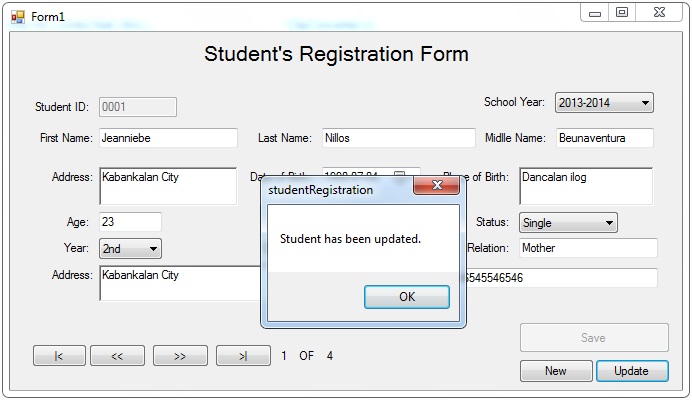The image size is (692, 400).
Task: Click the Relation field showing Mother
Action: 588,248
